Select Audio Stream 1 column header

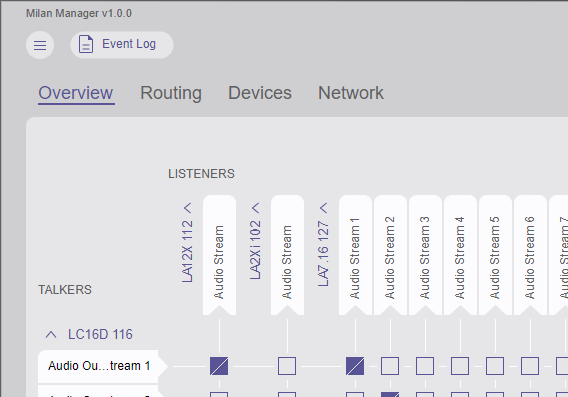click(x=355, y=255)
